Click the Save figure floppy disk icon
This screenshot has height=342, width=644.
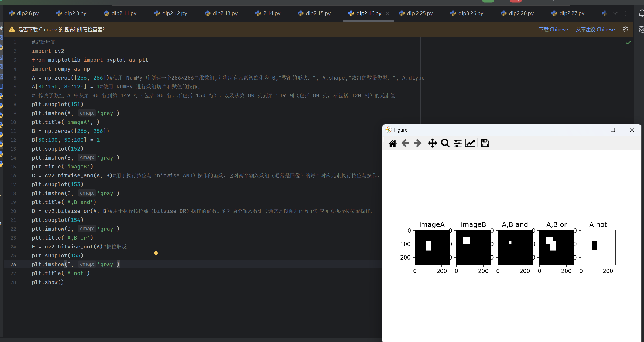pyautogui.click(x=485, y=143)
